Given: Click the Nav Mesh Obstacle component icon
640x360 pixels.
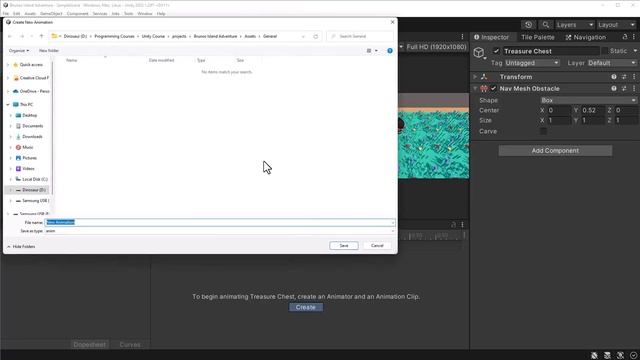Looking at the screenshot, I should coord(484,89).
